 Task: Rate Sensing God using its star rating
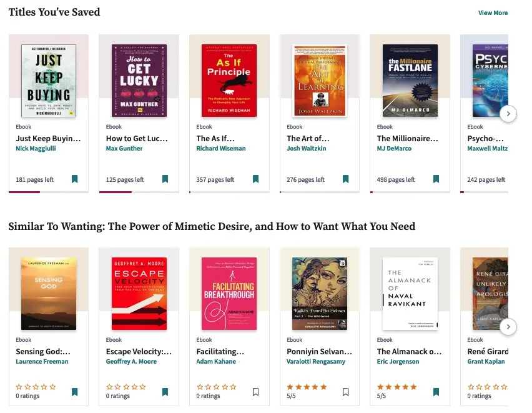pyautogui.click(x=36, y=387)
